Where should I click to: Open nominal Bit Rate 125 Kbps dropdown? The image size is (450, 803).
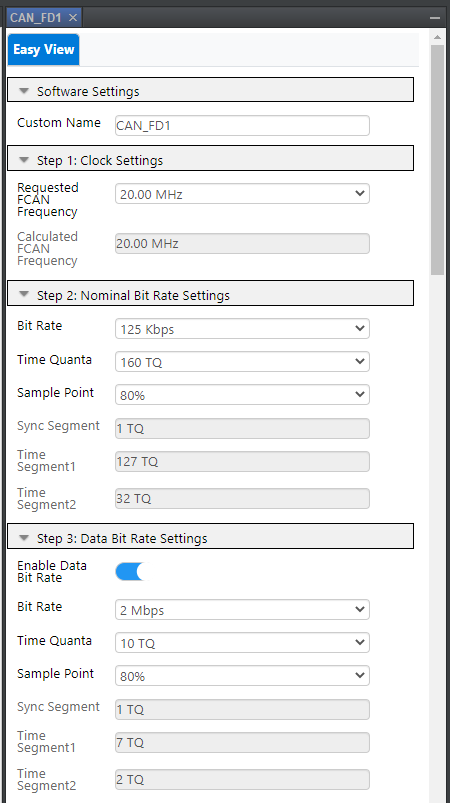click(x=242, y=329)
